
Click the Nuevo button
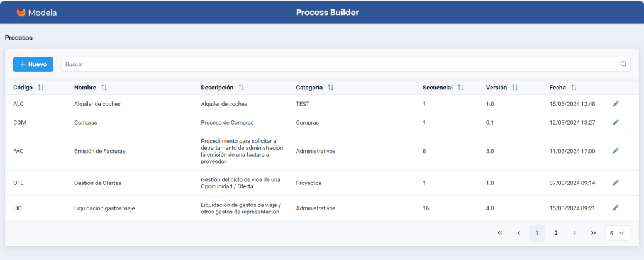point(33,64)
